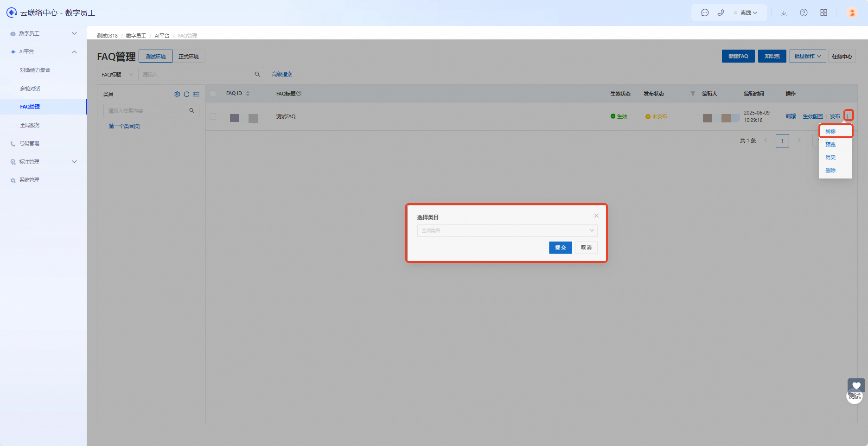Expand the 数字员工 sidebar section chevron
Screen dimensions: 868x446
click(x=74, y=33)
